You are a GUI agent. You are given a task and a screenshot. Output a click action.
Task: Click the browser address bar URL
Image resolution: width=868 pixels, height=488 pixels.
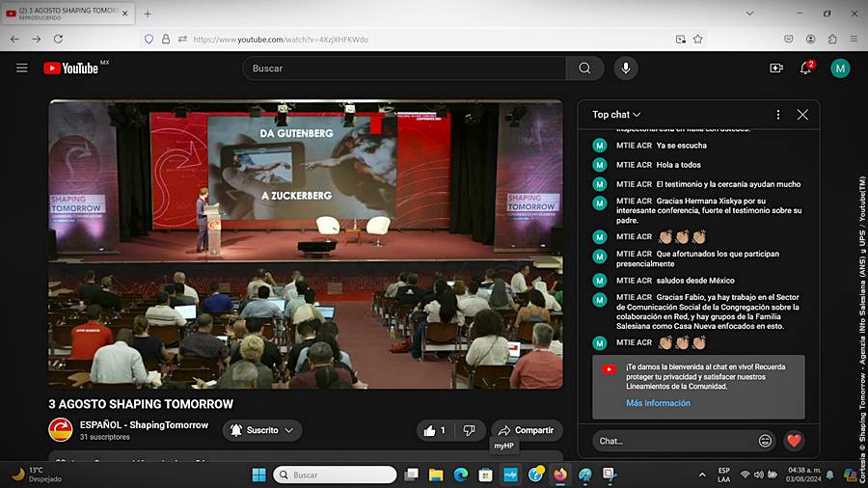point(281,40)
